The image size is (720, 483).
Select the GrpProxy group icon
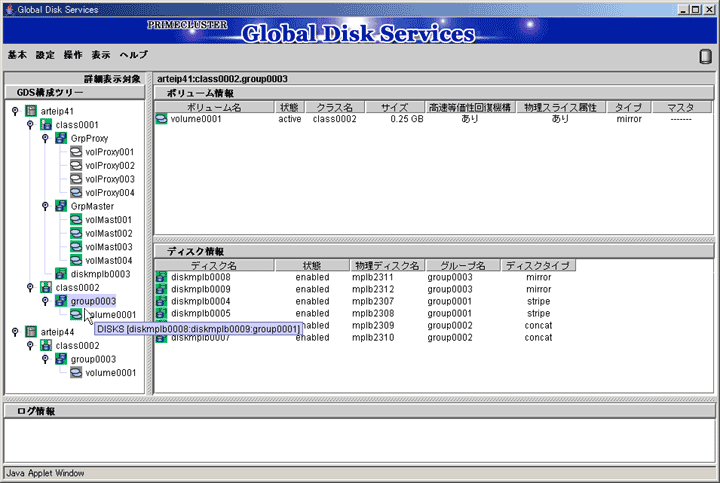pos(61,138)
